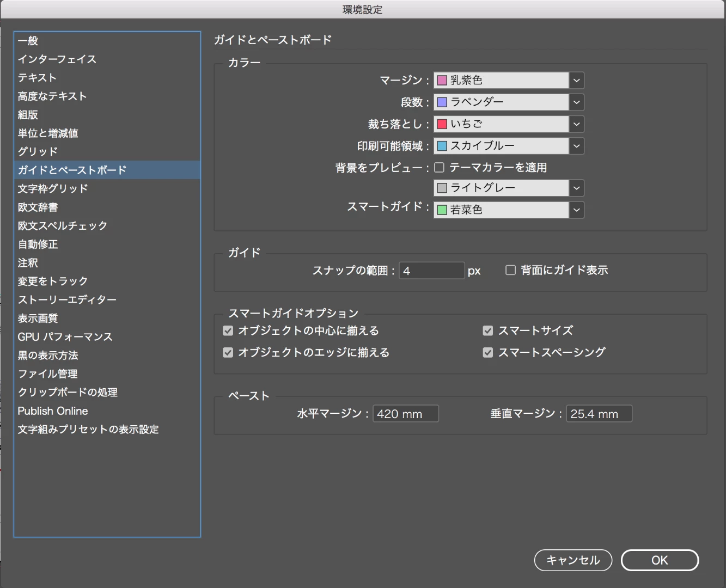
Task: Go to 欧文辞書 preferences
Action: tap(107, 207)
